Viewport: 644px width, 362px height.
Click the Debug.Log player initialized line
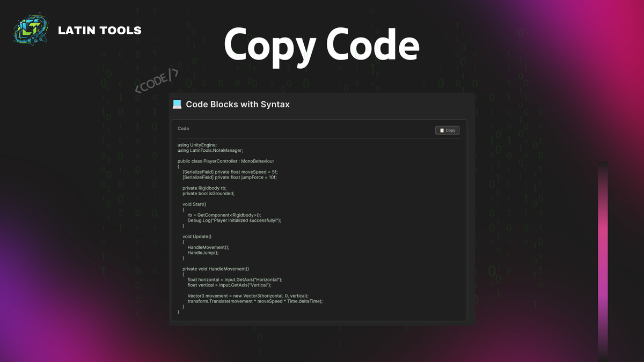point(234,220)
